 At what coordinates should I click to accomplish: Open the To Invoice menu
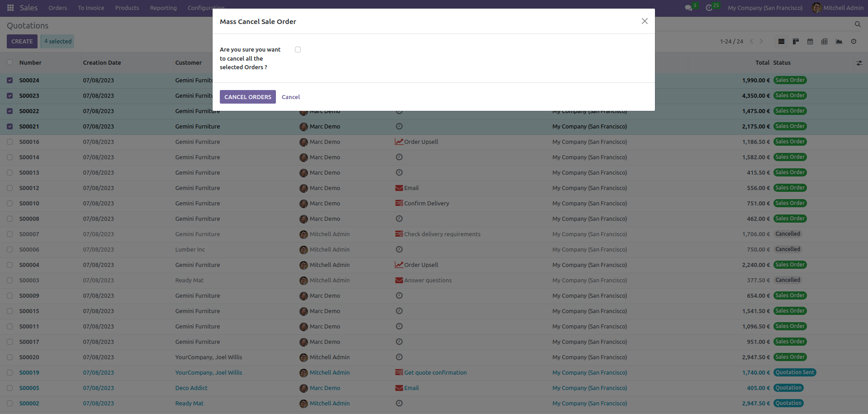[91, 8]
